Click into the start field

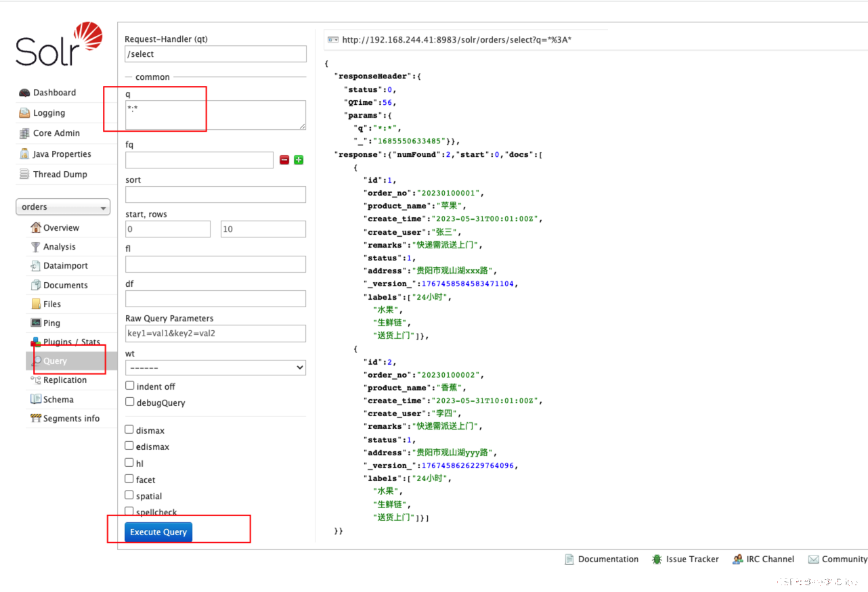tap(168, 229)
